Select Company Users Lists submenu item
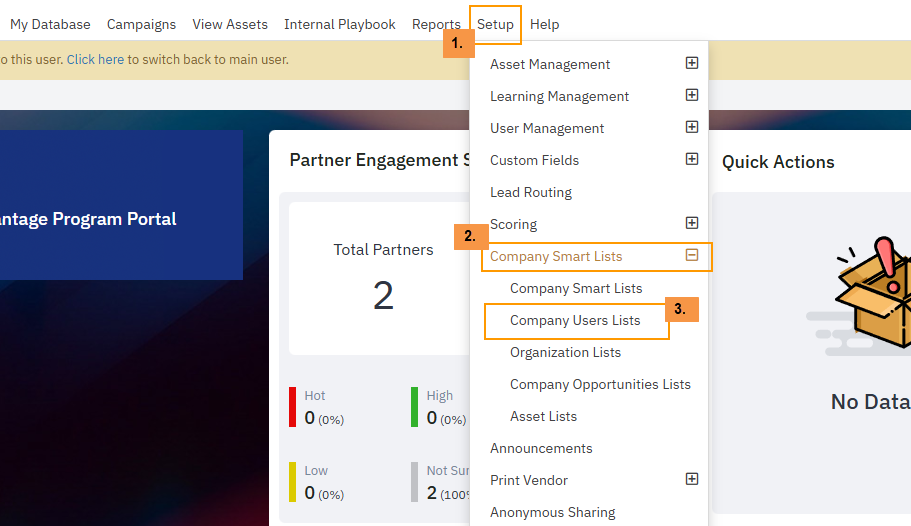This screenshot has width=911, height=526. 575,321
